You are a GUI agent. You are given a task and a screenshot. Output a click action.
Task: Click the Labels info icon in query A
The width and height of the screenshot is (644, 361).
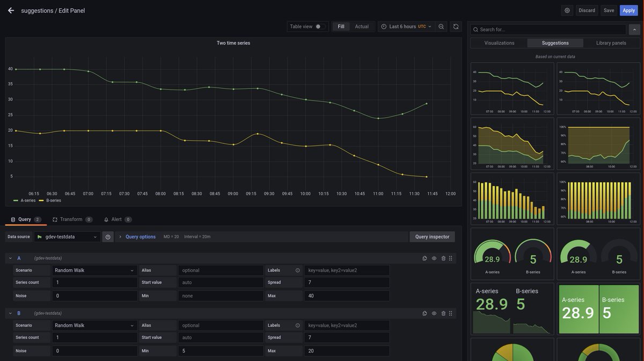pyautogui.click(x=298, y=270)
